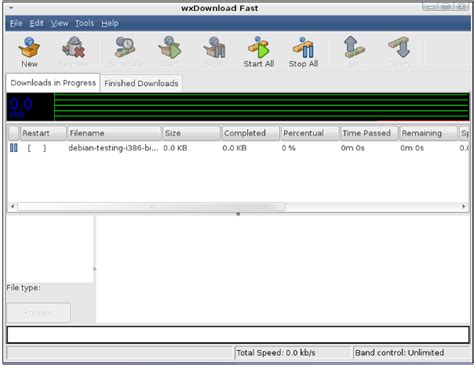Move download up with Up arrow icon
This screenshot has width=474, height=365.
[x=354, y=52]
